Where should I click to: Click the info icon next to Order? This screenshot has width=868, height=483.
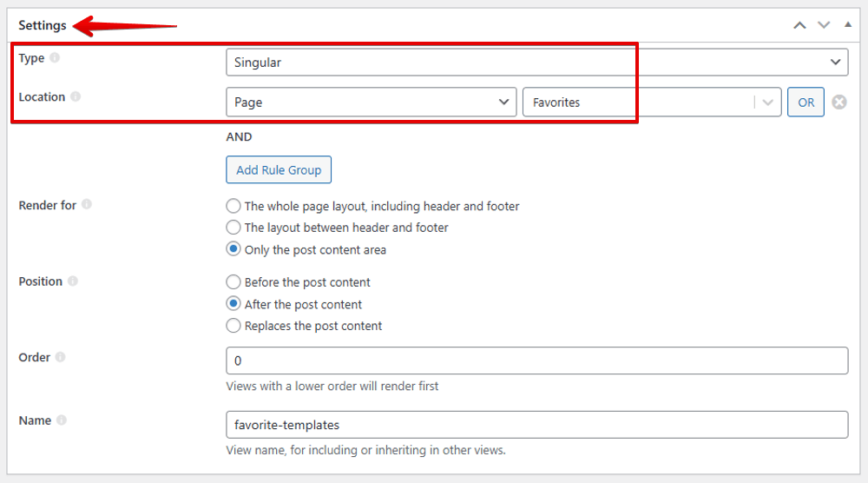point(61,357)
